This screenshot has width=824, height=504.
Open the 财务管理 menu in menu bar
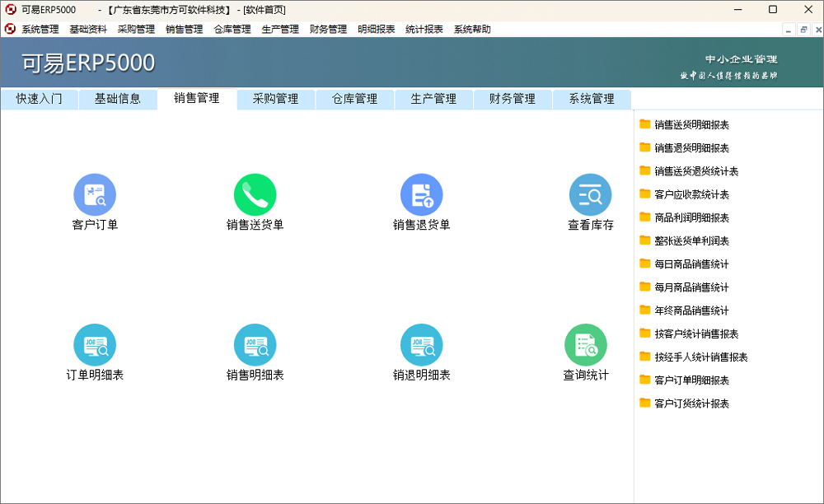pos(328,30)
